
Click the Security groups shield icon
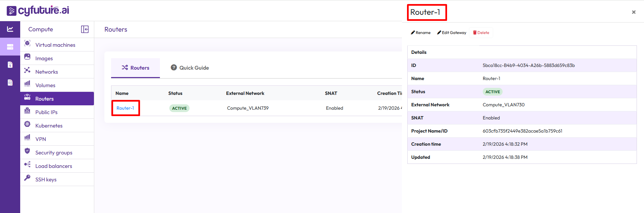click(x=28, y=151)
